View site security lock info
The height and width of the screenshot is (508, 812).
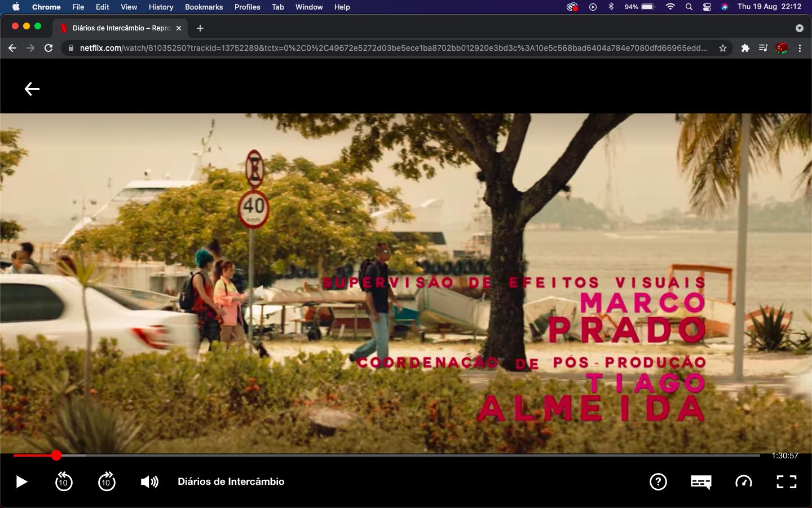pos(70,48)
